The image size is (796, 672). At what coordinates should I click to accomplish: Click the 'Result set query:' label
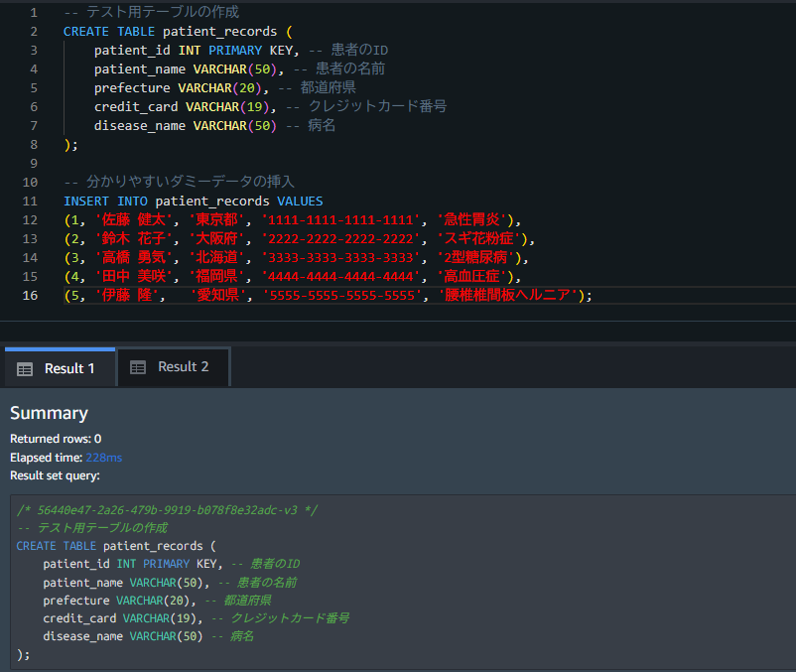(55, 475)
